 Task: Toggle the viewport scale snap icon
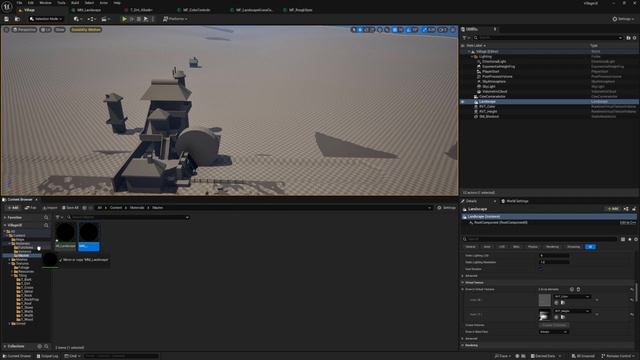pyautogui.click(x=425, y=30)
